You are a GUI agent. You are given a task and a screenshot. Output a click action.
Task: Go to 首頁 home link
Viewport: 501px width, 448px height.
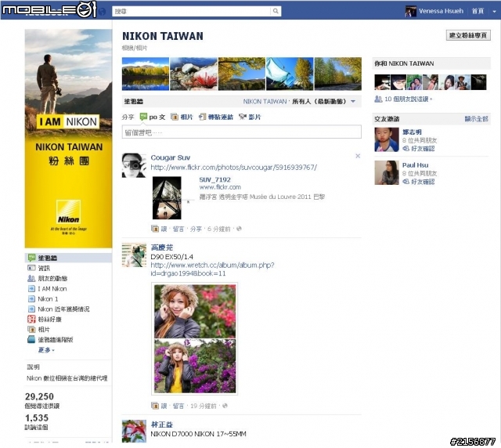[478, 11]
